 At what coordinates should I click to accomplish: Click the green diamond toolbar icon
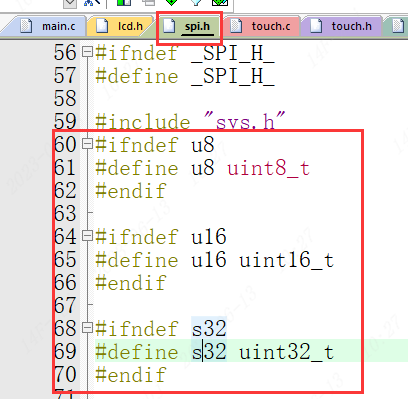(x=171, y=3)
